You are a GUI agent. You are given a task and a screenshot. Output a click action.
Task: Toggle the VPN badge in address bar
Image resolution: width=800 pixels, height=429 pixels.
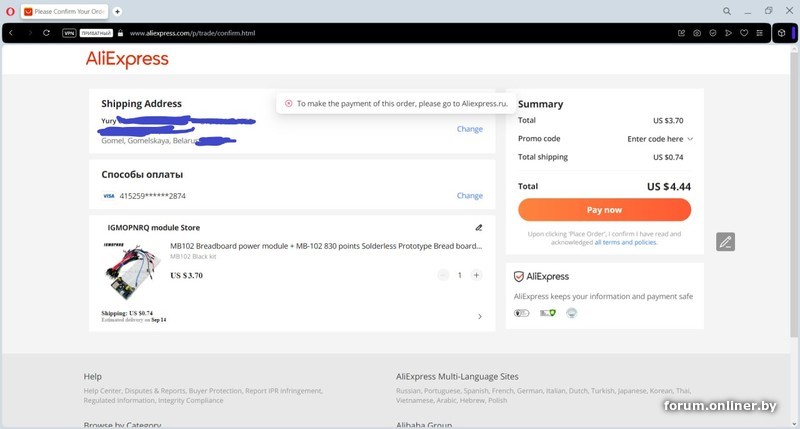pos(69,33)
